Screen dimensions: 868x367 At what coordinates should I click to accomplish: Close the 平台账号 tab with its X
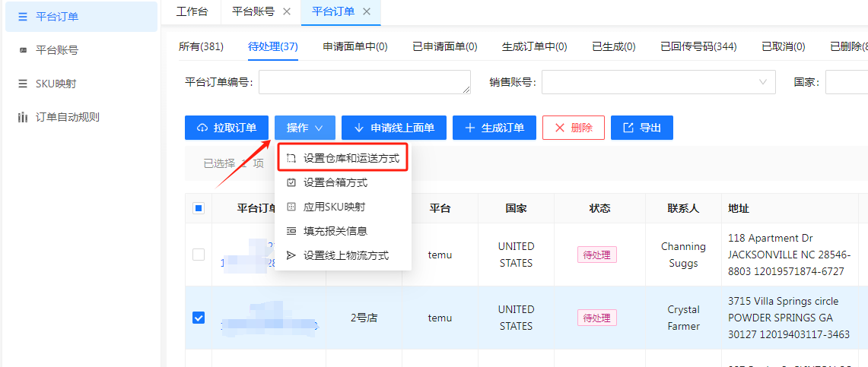click(x=287, y=11)
